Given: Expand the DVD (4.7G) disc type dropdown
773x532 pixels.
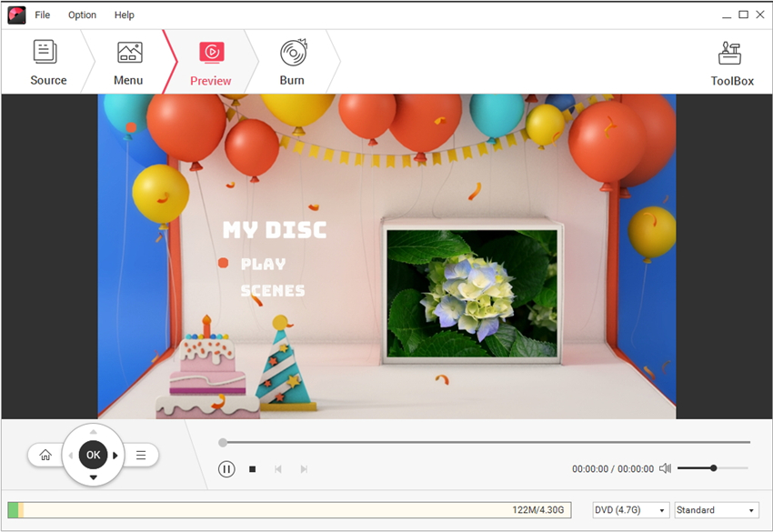Looking at the screenshot, I should coord(630,510).
